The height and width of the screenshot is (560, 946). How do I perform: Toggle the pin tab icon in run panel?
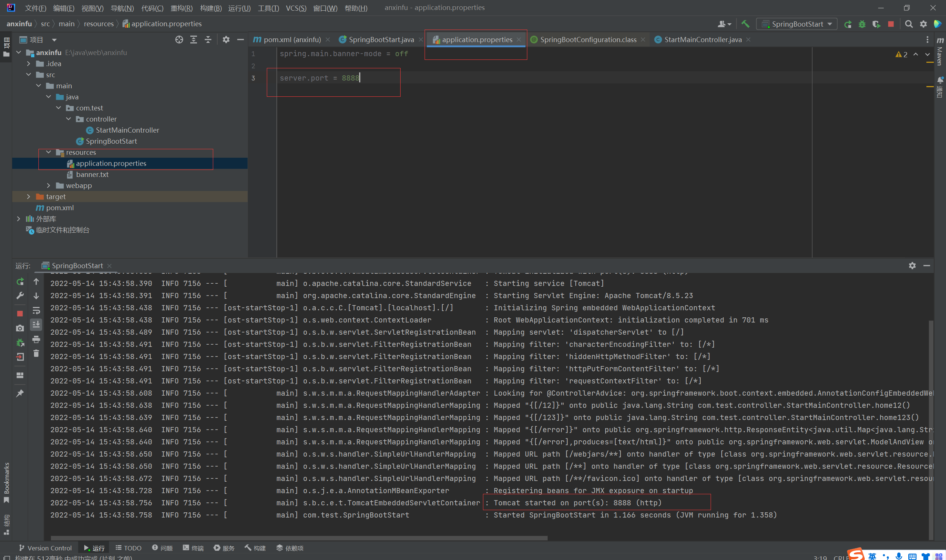pos(20,393)
